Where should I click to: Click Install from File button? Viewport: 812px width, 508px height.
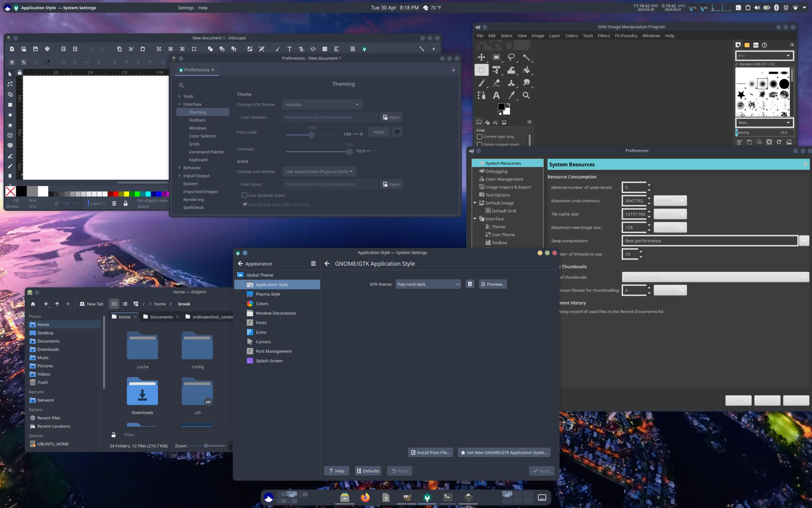431,453
